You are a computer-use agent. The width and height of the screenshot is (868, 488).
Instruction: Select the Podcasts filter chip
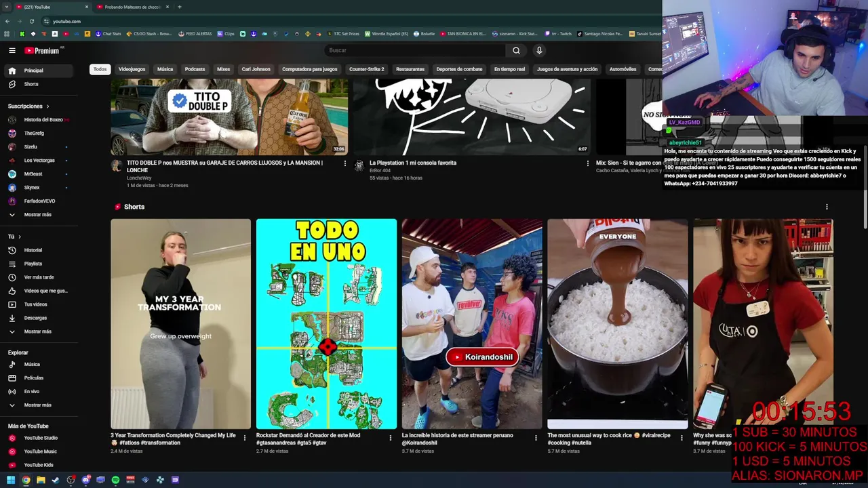tap(195, 69)
